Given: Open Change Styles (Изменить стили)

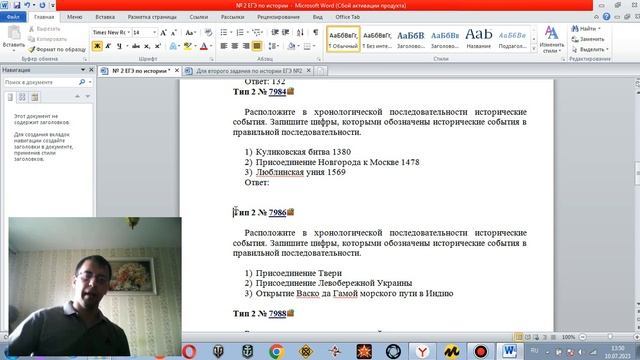Looking at the screenshot, I should tap(551, 39).
